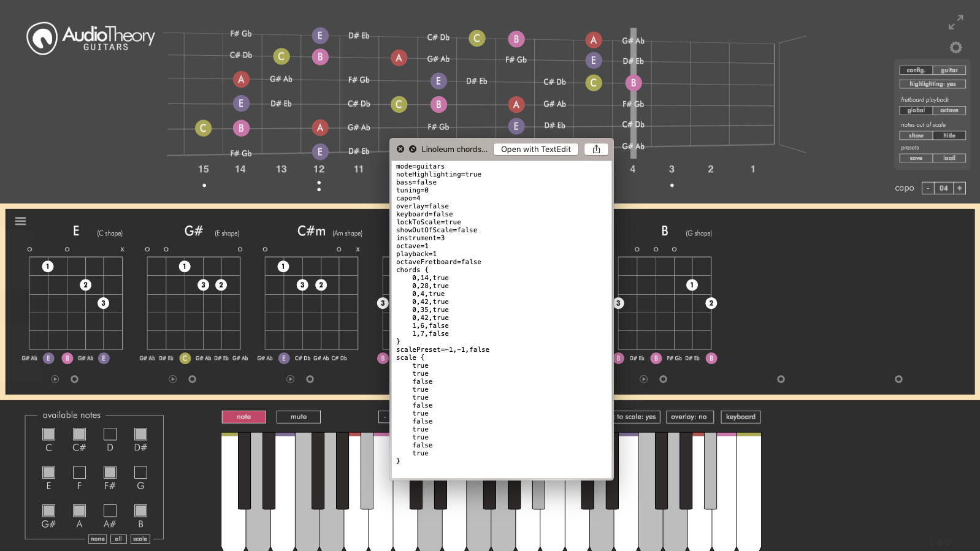Open the hamburger menu in chord panel
The image size is (980, 551).
[x=20, y=221]
